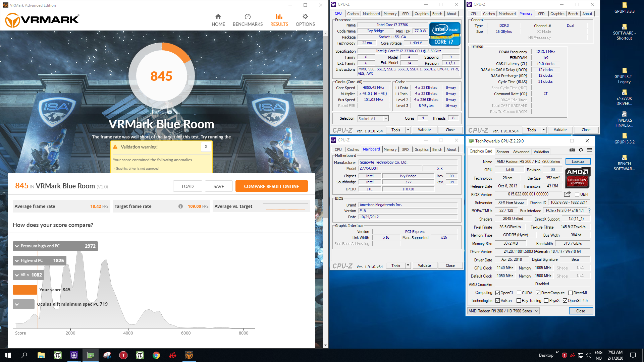The width and height of the screenshot is (644, 362).
Task: Refresh GPU-Z readings
Action: (581, 150)
